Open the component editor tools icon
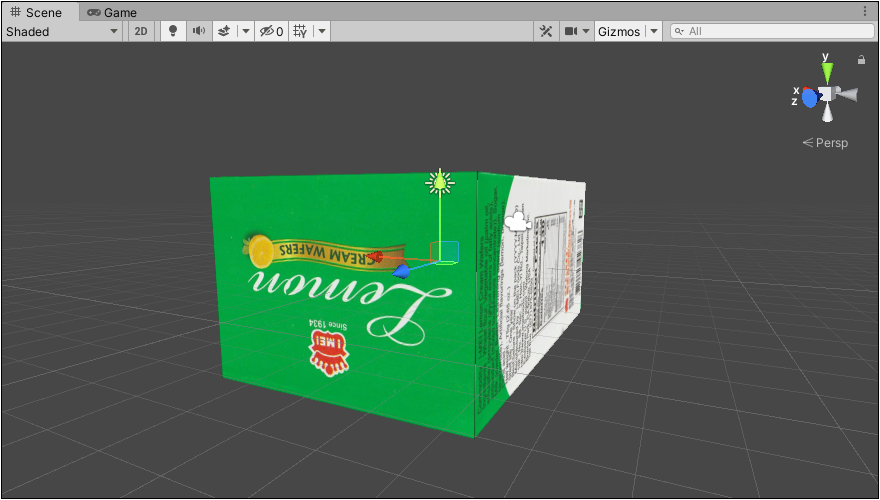 coord(545,31)
